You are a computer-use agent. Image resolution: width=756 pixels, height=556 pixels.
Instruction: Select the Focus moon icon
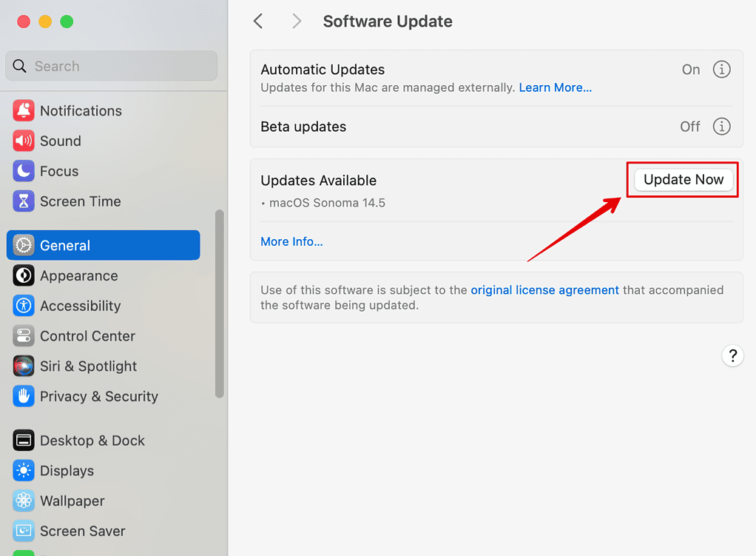[x=24, y=171]
